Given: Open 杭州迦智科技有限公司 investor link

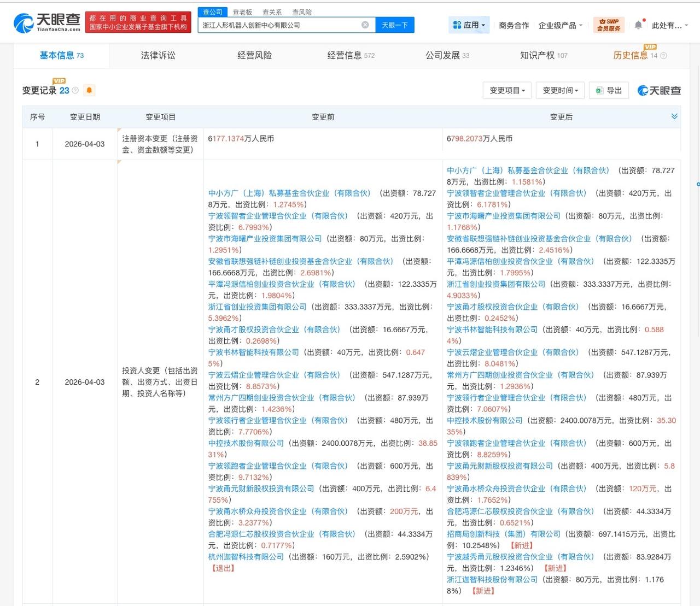Looking at the screenshot, I should 246,557.
